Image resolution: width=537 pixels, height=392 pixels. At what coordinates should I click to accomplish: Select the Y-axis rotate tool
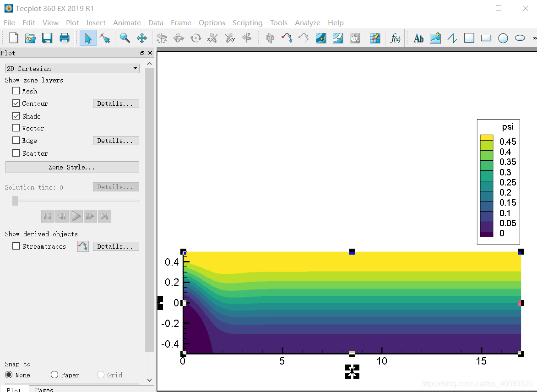tap(229, 38)
